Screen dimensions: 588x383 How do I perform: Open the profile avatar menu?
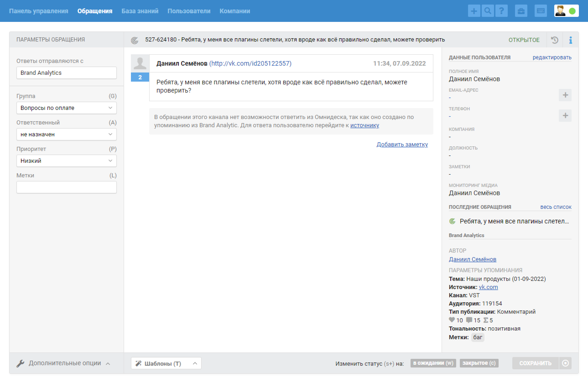point(560,11)
